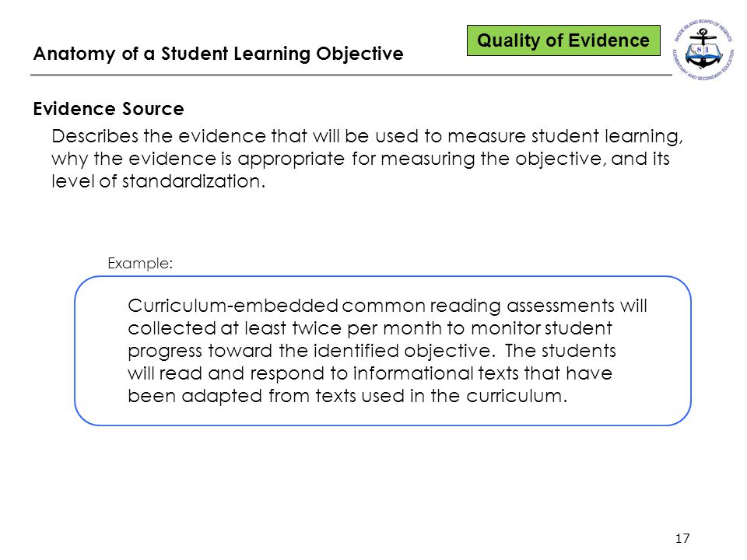Screen dimensions: 747x560
Task: Click the slide number 17
Action: [682, 538]
